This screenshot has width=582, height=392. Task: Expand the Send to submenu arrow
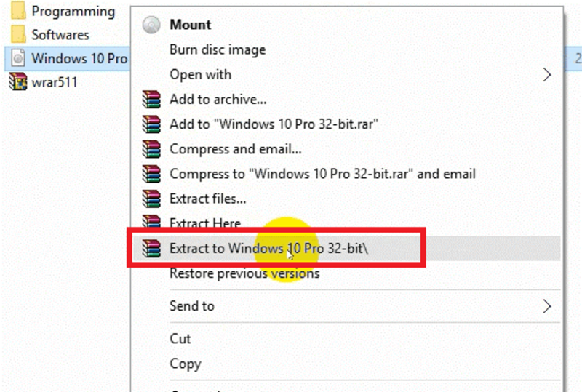click(547, 306)
